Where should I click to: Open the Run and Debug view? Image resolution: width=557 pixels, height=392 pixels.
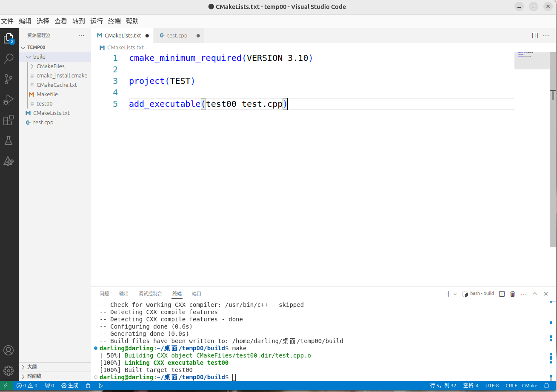click(9, 100)
